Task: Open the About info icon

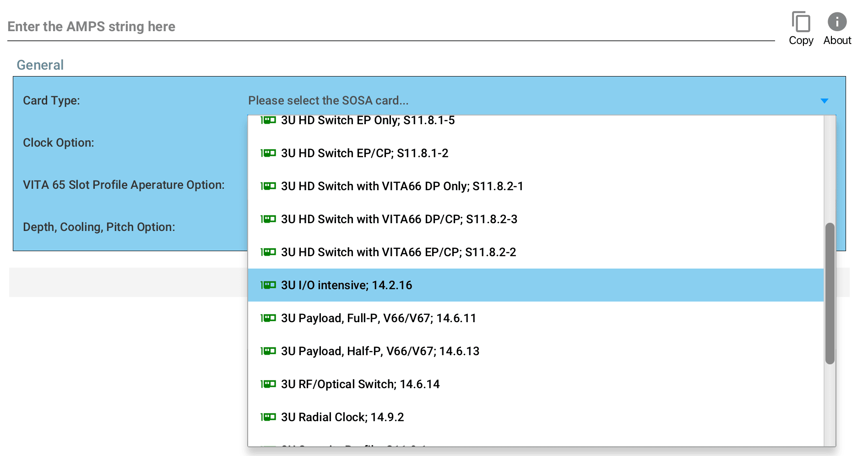Action: tap(837, 22)
